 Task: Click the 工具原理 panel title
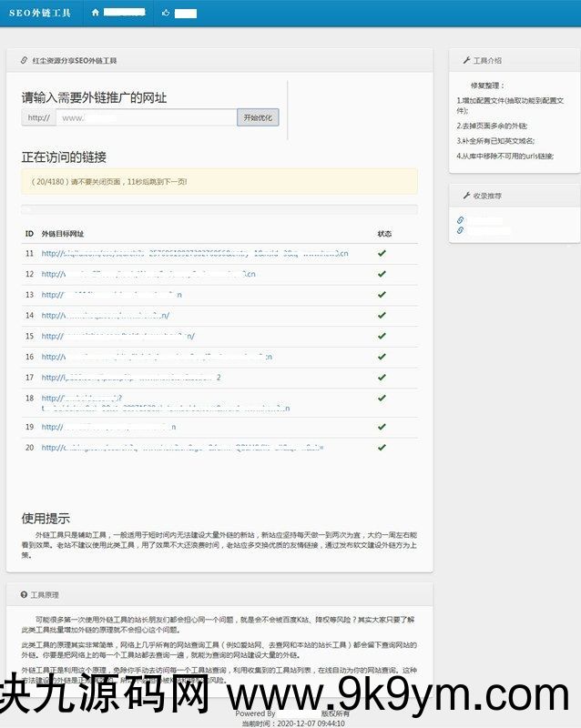45,595
